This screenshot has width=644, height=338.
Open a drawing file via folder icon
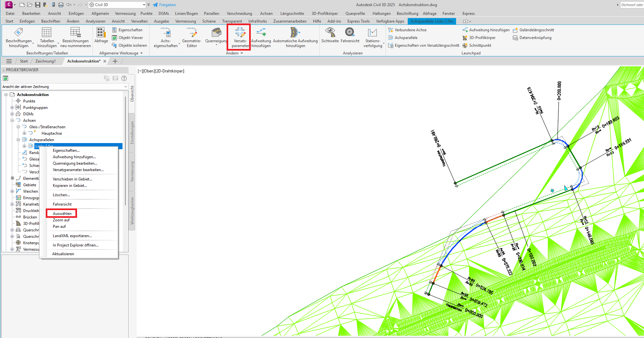30,5
